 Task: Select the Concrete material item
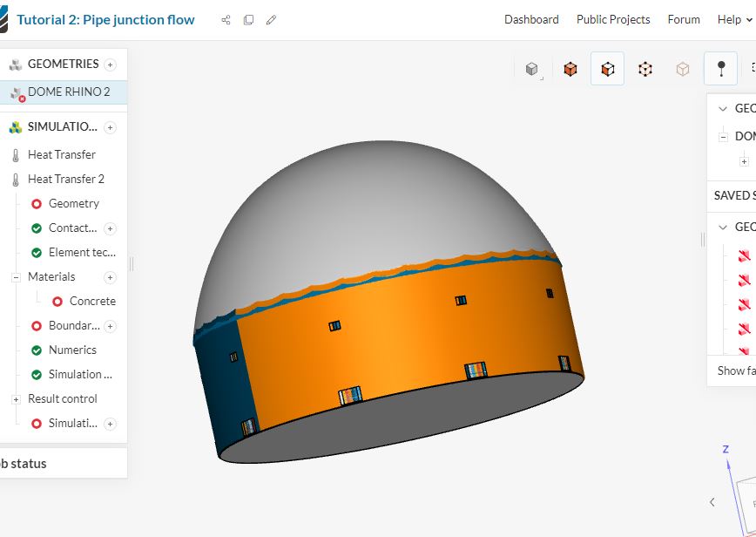click(91, 301)
